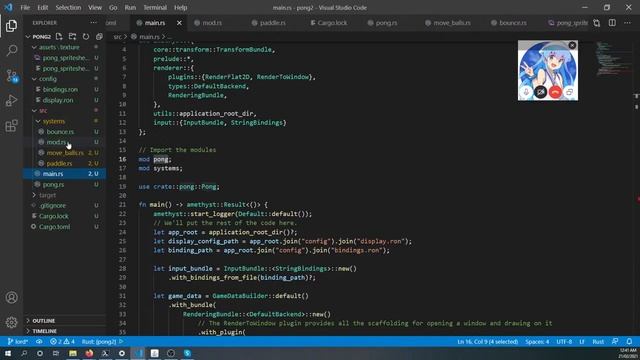Screen dimensions: 640x360
Task: Open the View menu
Action: [x=95, y=8]
